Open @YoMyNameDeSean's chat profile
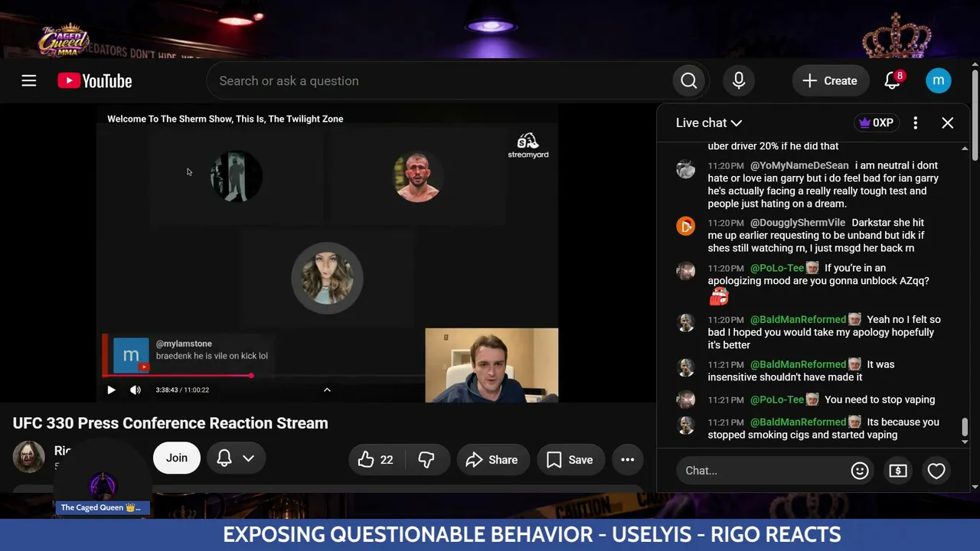This screenshot has width=980, height=551. (799, 165)
